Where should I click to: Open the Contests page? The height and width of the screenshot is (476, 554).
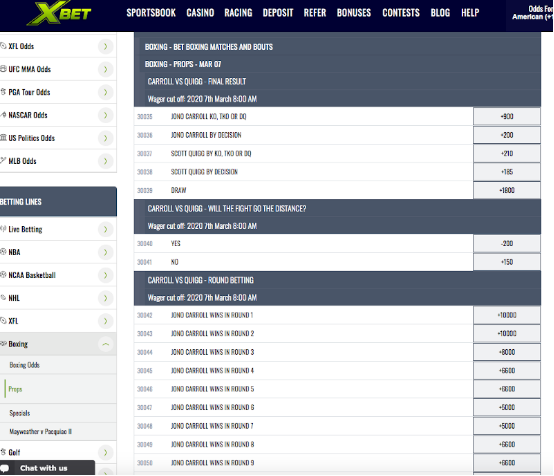click(x=401, y=13)
